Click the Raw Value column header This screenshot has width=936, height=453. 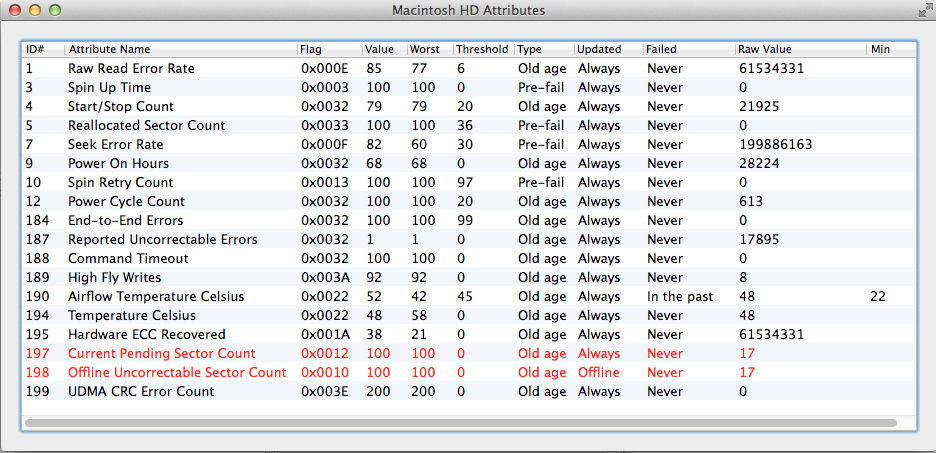coord(800,50)
